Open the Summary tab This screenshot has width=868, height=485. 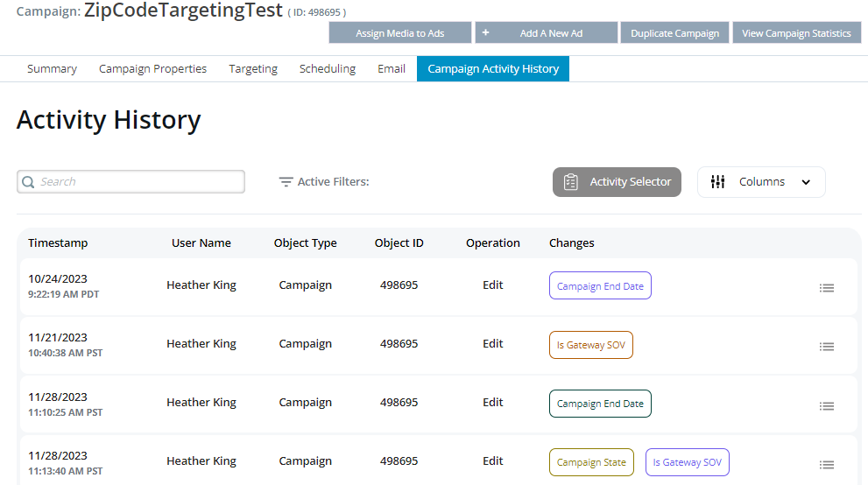click(52, 69)
